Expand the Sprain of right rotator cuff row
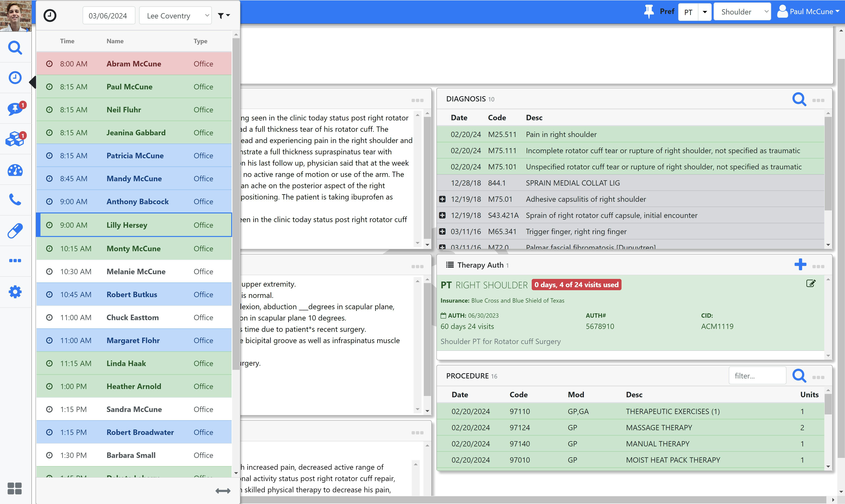845x504 pixels. click(442, 215)
